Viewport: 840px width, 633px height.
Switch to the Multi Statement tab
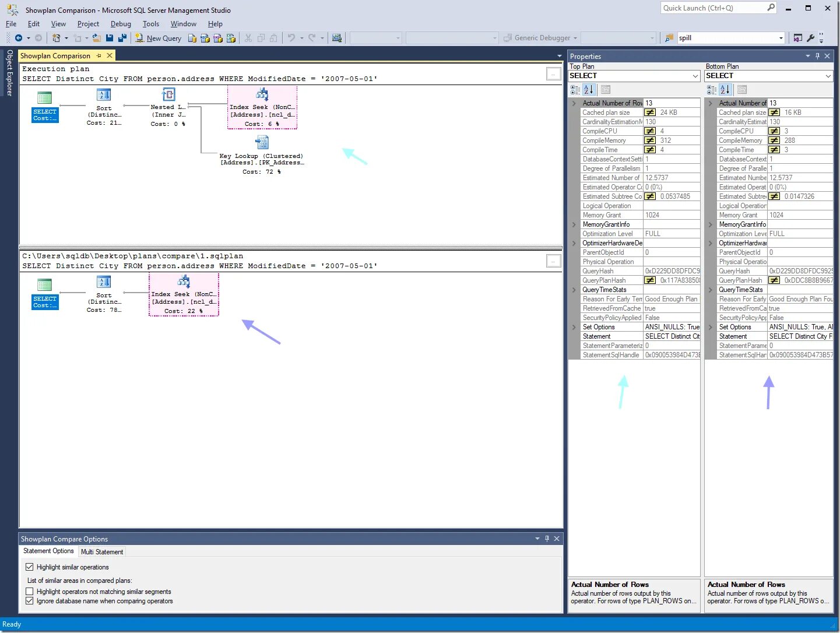102,551
